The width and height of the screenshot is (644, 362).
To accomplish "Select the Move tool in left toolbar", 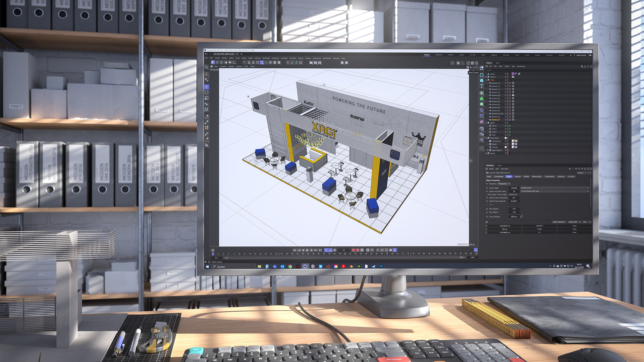I will pos(207,87).
